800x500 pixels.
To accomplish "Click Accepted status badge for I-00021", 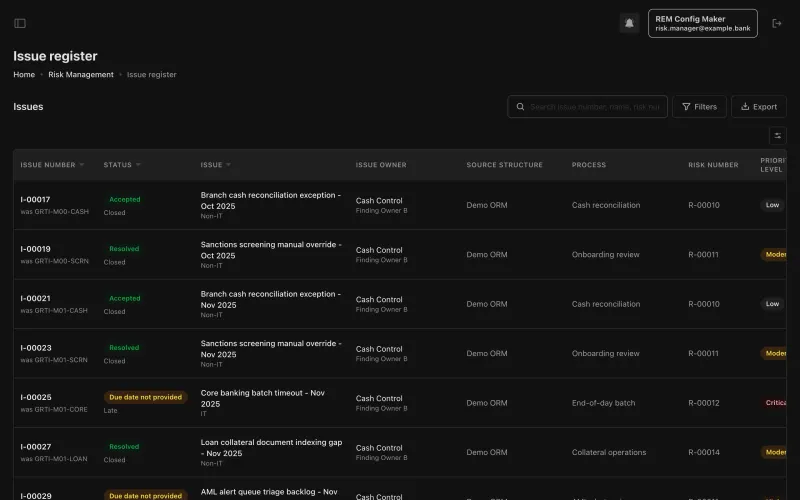I will 124,298.
